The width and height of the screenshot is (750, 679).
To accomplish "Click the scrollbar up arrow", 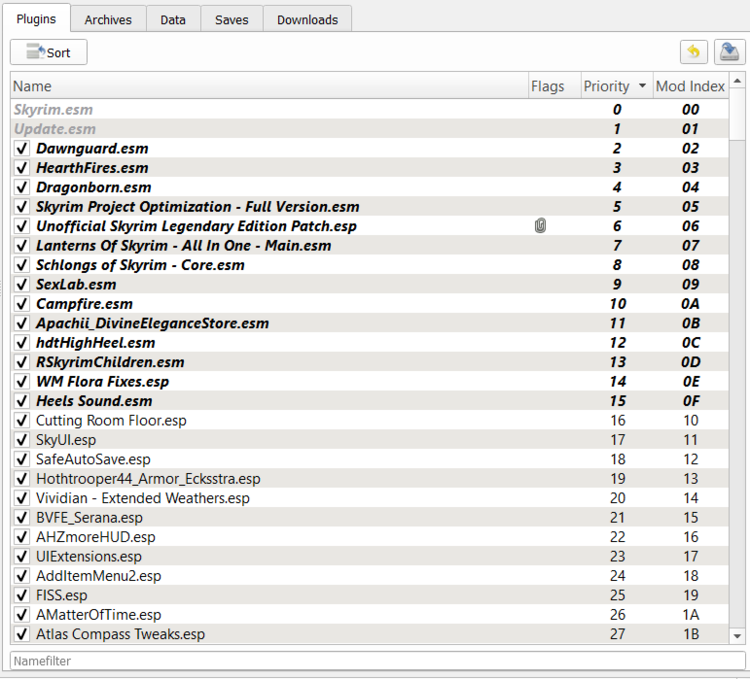I will tap(737, 81).
